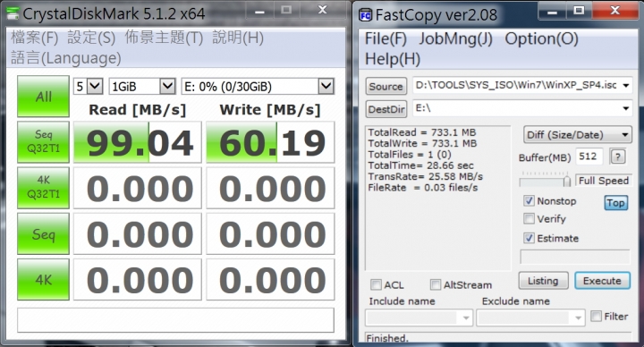
Task: Click the DestDir button in FastCopy
Action: point(386,109)
